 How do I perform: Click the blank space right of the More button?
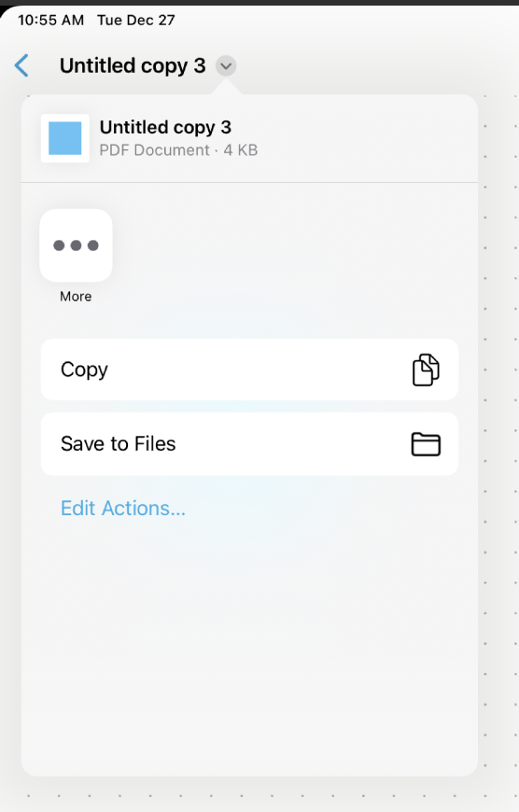point(290,254)
